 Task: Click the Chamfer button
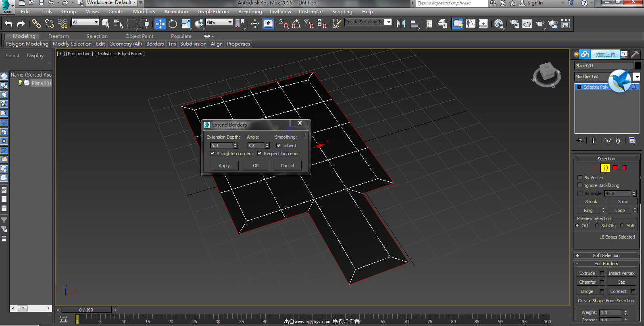tap(587, 282)
